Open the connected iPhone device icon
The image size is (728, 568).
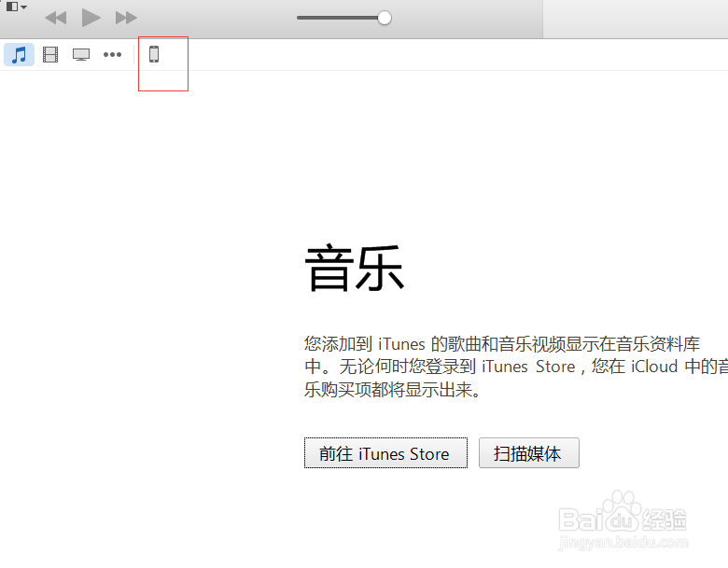pyautogui.click(x=154, y=54)
